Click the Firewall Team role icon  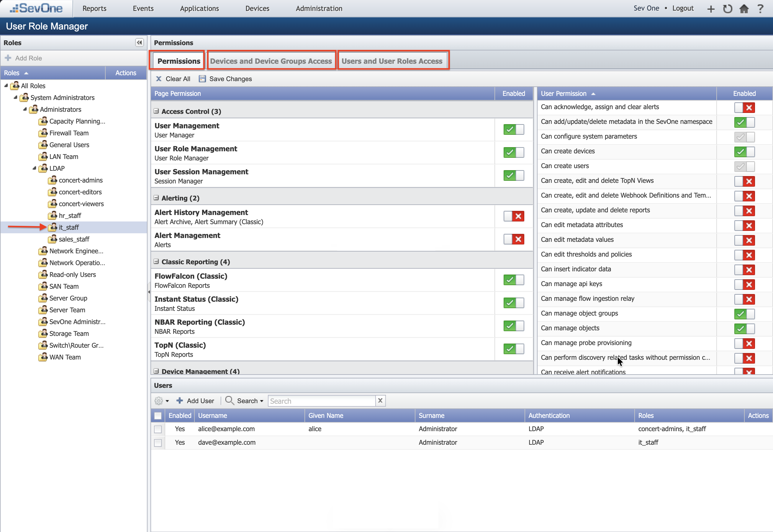point(43,133)
